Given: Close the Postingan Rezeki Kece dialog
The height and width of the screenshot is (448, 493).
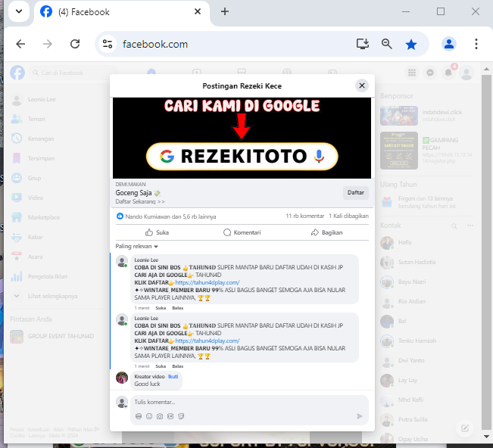Looking at the screenshot, I should pyautogui.click(x=362, y=86).
